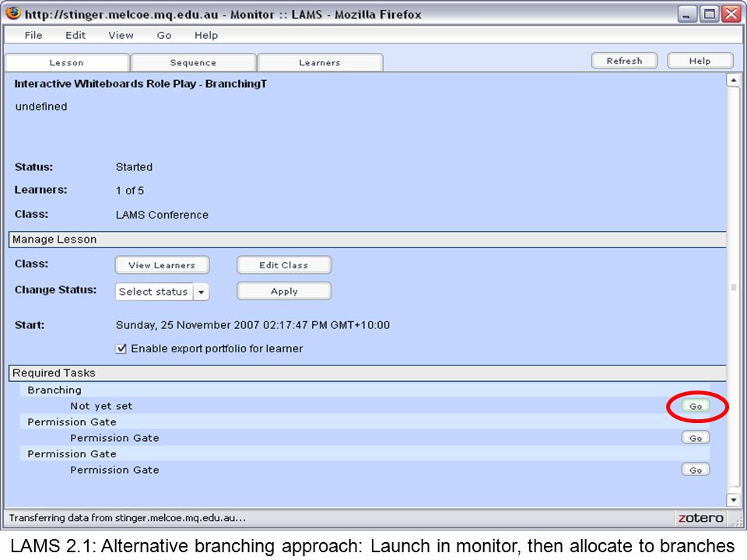Open the View menu
This screenshot has width=747, height=560.
point(121,35)
